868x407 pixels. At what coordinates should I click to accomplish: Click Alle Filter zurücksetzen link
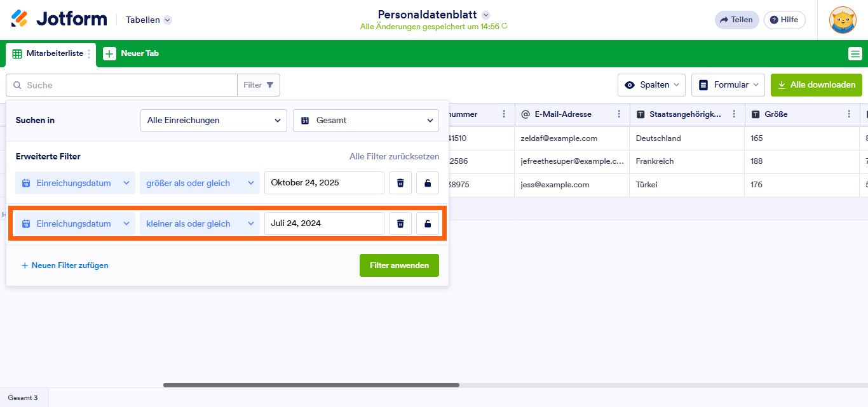click(394, 156)
